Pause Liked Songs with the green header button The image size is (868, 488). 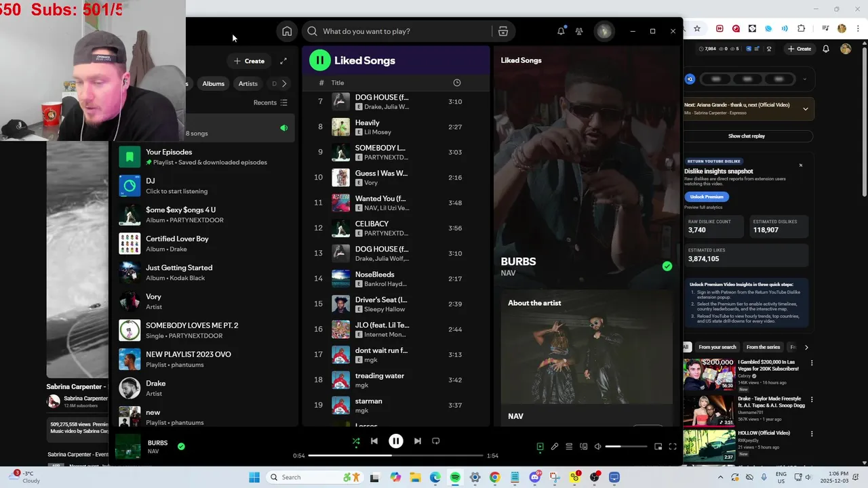[319, 60]
